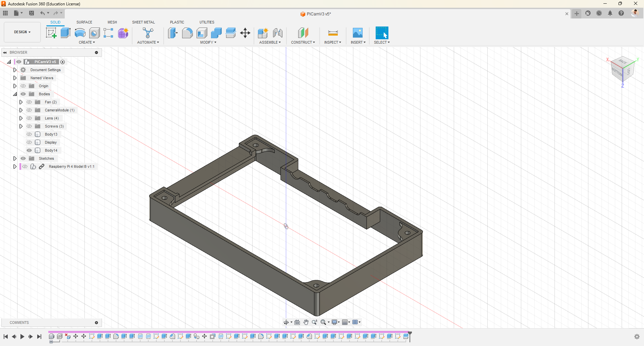
Task: Close the PiCamV3 v5 document tab
Action: point(567,14)
